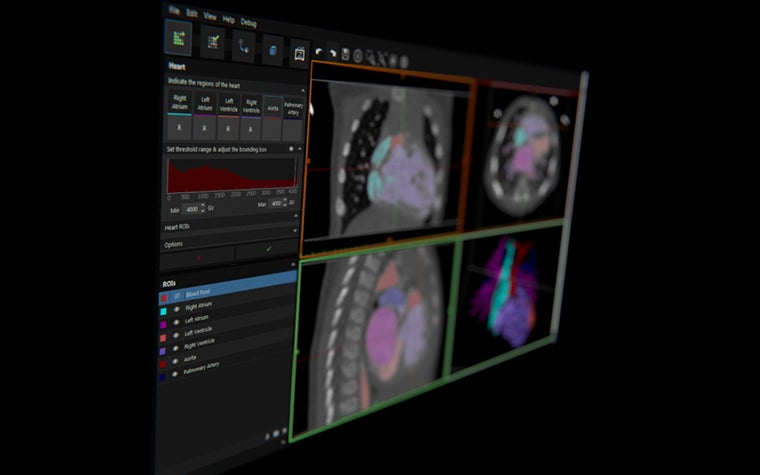Select the image capture icon
This screenshot has height=475, width=760.
pos(299,54)
